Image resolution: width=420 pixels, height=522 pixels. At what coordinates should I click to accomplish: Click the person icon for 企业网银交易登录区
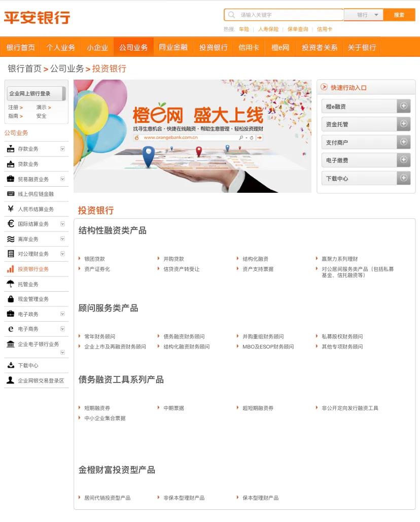pos(11,379)
